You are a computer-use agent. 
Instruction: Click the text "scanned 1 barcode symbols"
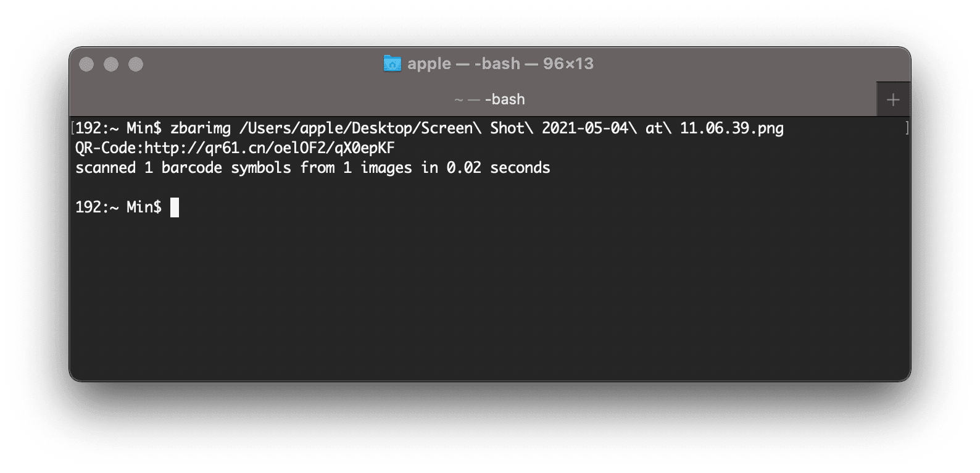[183, 168]
